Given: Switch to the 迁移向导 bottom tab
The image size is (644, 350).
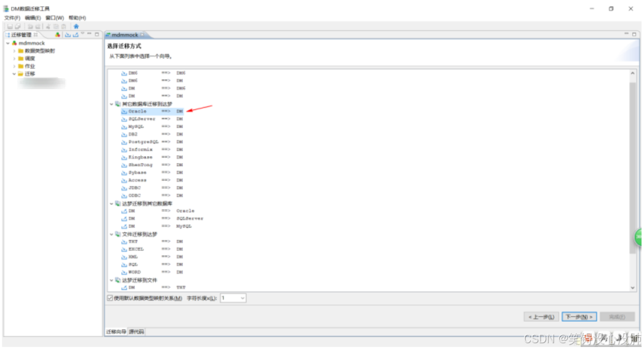Looking at the screenshot, I should click(116, 332).
